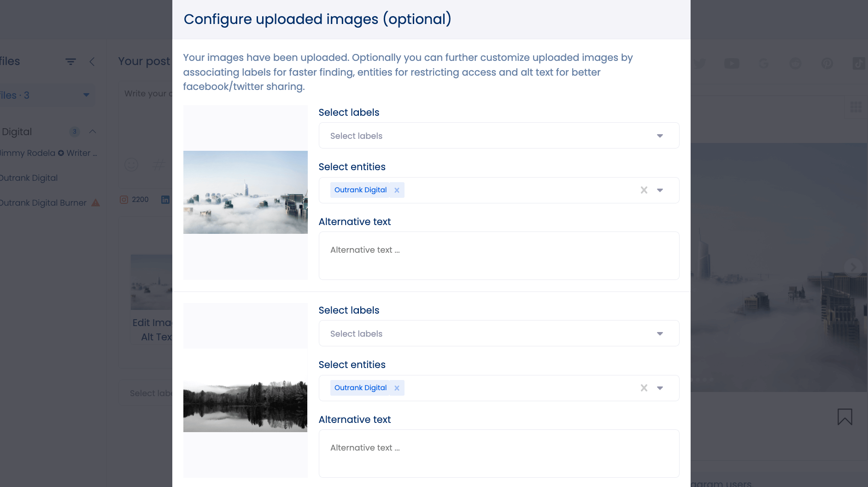Open the emoji picker in the post composer
This screenshot has height=487, width=868.
click(x=131, y=165)
